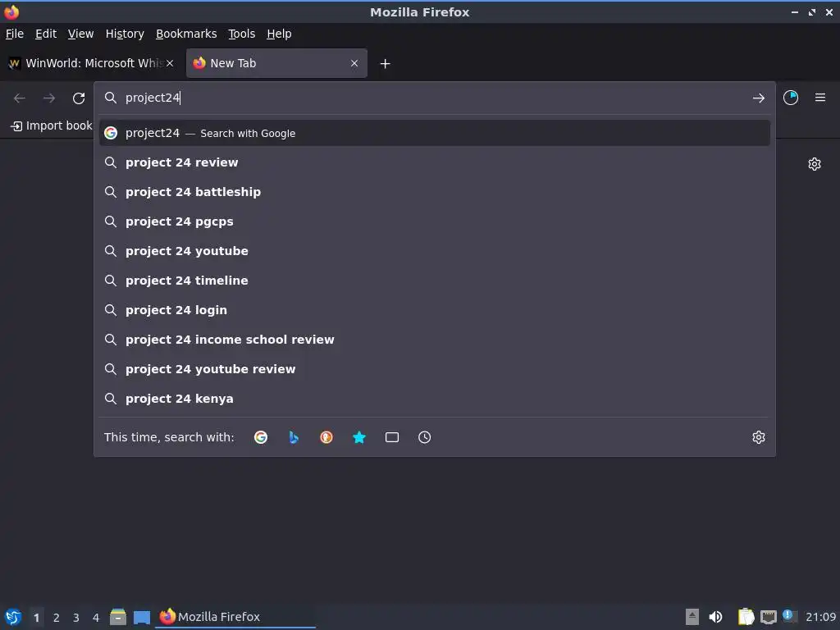Open the volume control tray icon
Screen dimensions: 840x630
point(715,617)
